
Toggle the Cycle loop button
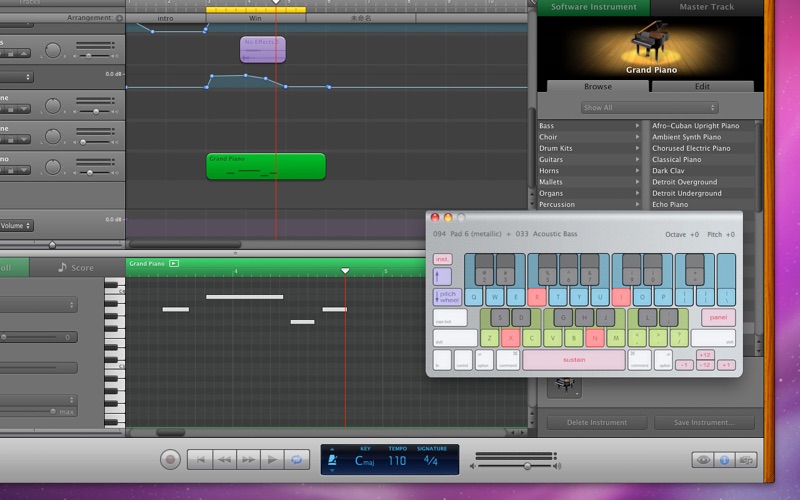[x=295, y=459]
